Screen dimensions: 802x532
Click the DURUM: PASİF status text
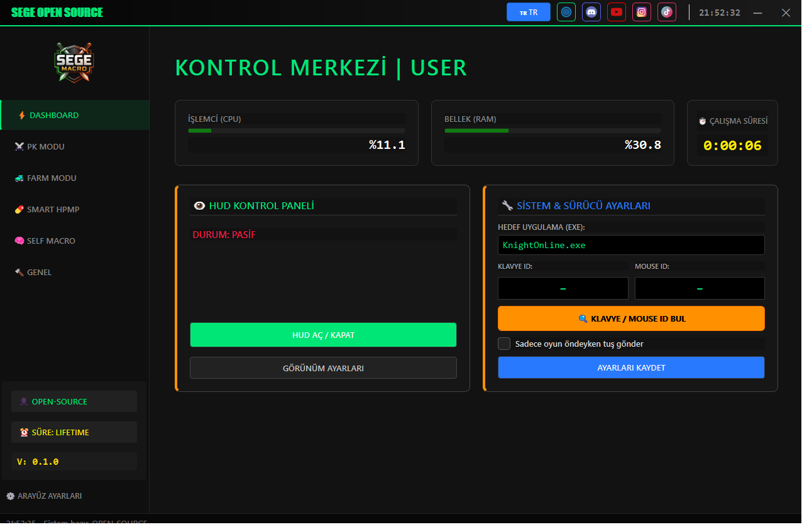click(x=224, y=235)
